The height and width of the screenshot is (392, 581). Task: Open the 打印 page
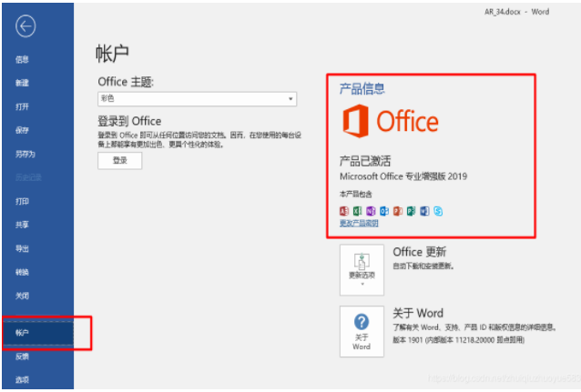coord(22,201)
